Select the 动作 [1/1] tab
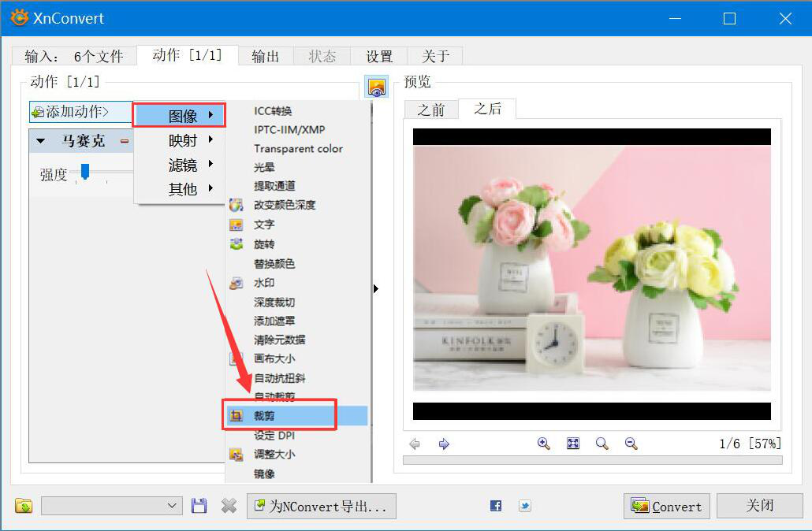The height and width of the screenshot is (531, 812). 188,55
